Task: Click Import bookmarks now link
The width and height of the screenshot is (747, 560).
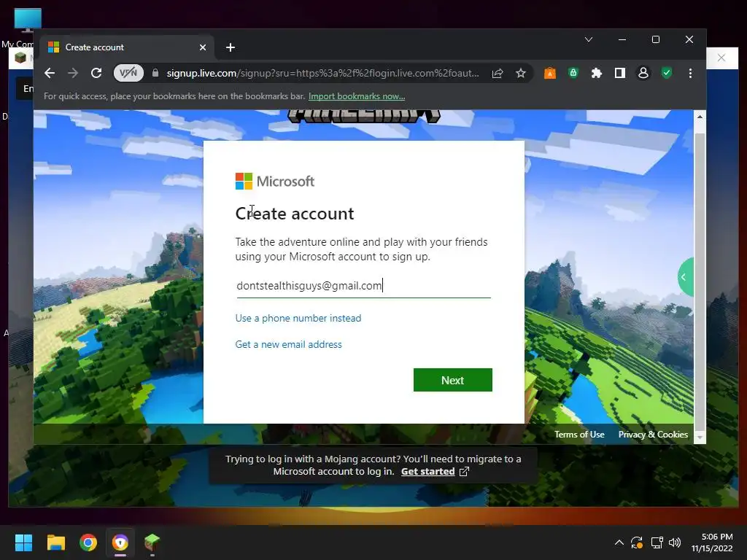Action: [x=356, y=96]
